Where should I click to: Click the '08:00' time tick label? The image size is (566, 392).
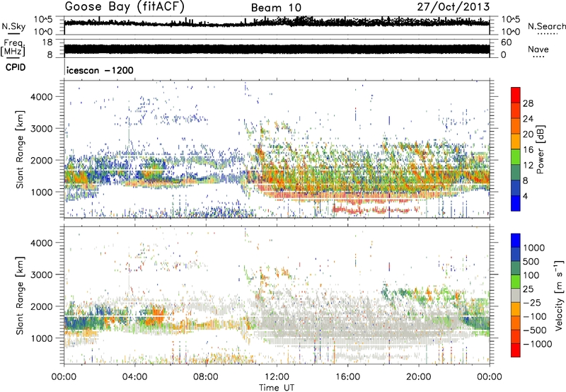(206, 377)
